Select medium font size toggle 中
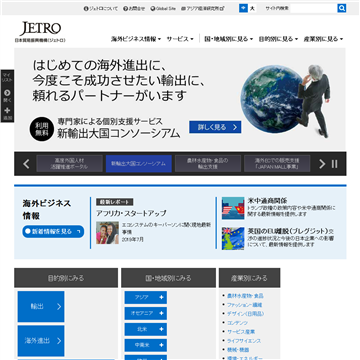 pos(243,8)
